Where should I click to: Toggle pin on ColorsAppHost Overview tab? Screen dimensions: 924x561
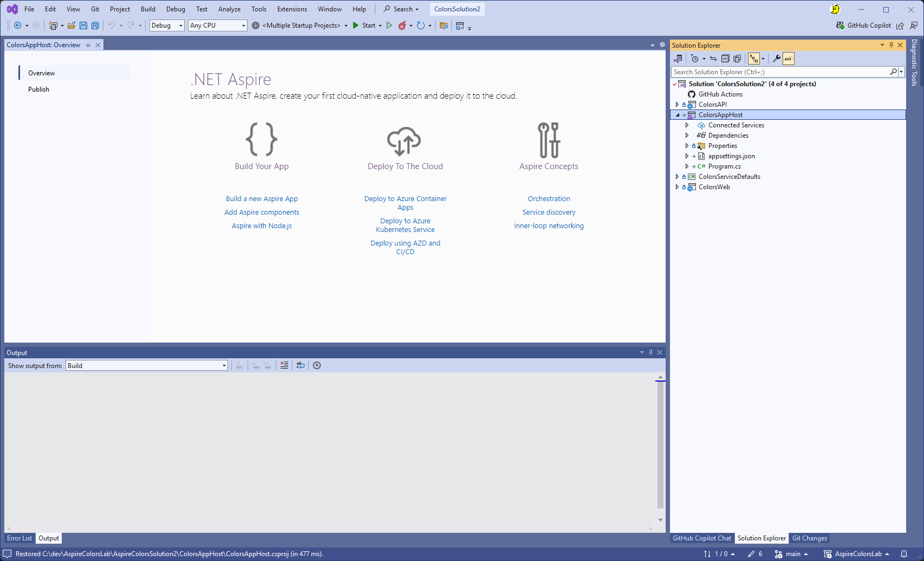pyautogui.click(x=88, y=45)
